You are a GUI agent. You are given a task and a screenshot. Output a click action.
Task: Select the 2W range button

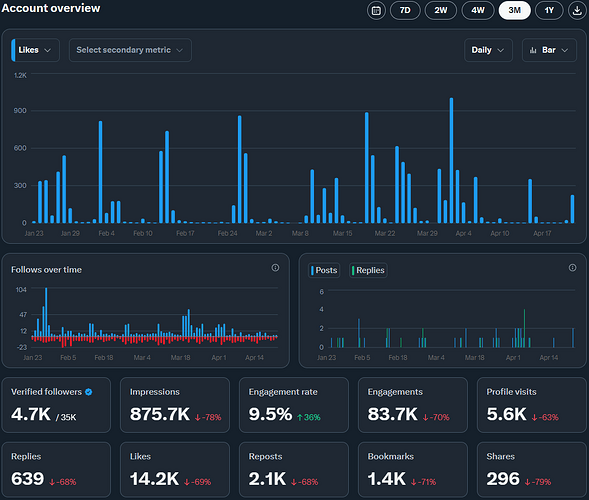pyautogui.click(x=441, y=11)
